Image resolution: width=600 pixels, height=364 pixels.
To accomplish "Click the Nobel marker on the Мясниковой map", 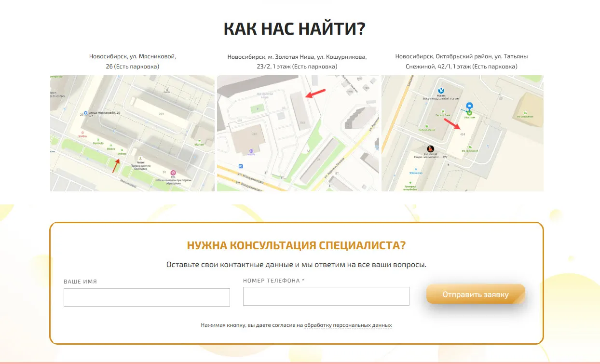I will point(141,158).
